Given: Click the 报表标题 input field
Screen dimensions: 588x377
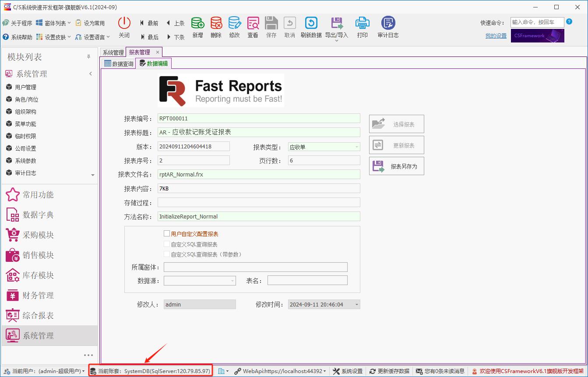Looking at the screenshot, I should tap(259, 132).
